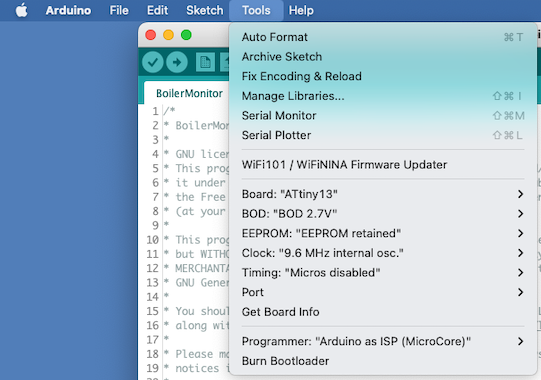Expand the EEPROM retained submenu

point(383,233)
